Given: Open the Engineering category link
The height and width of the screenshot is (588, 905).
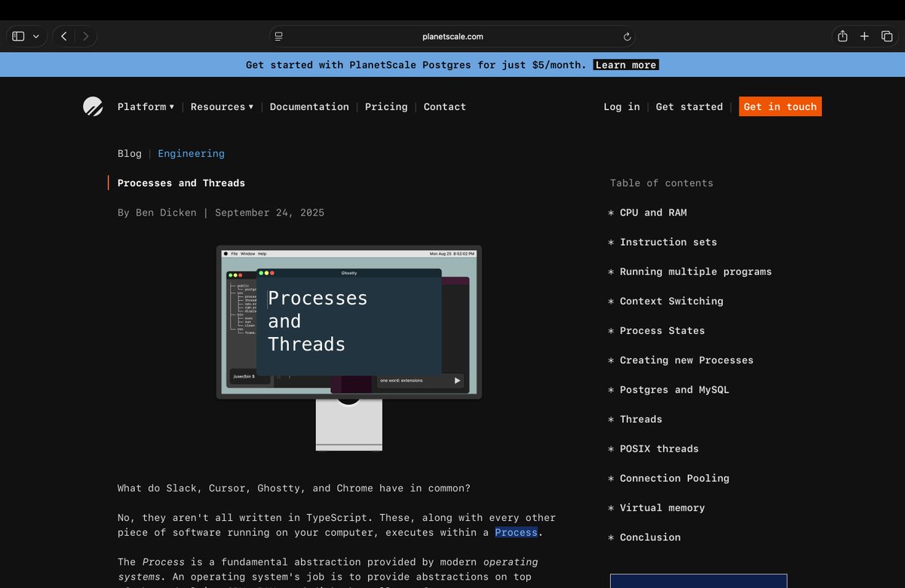Looking at the screenshot, I should (x=191, y=153).
